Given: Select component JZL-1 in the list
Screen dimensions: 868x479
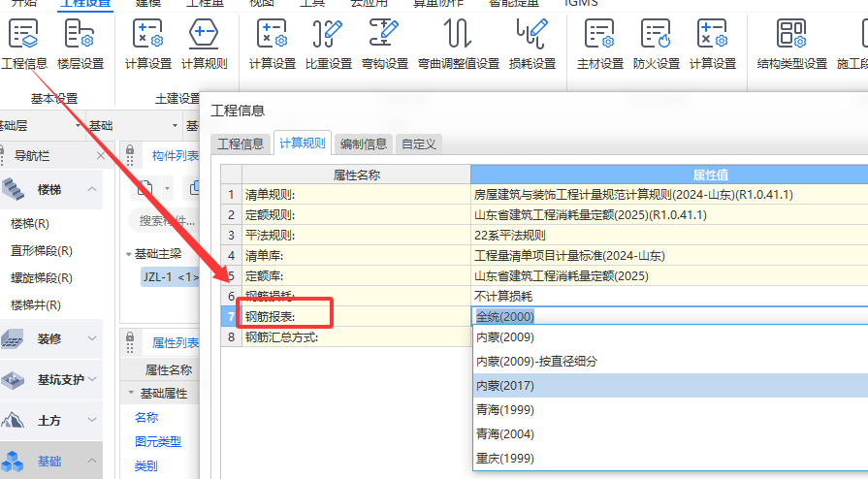Looking at the screenshot, I should coord(170,277).
